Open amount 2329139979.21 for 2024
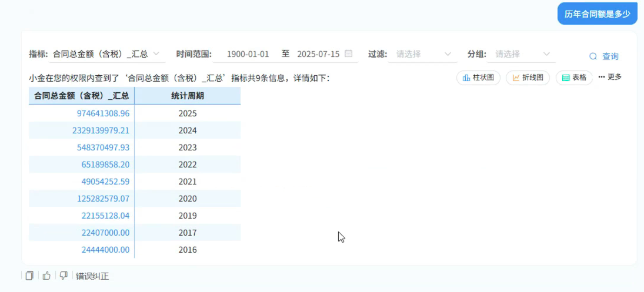Viewport: 644px width, 292px height. [x=101, y=130]
